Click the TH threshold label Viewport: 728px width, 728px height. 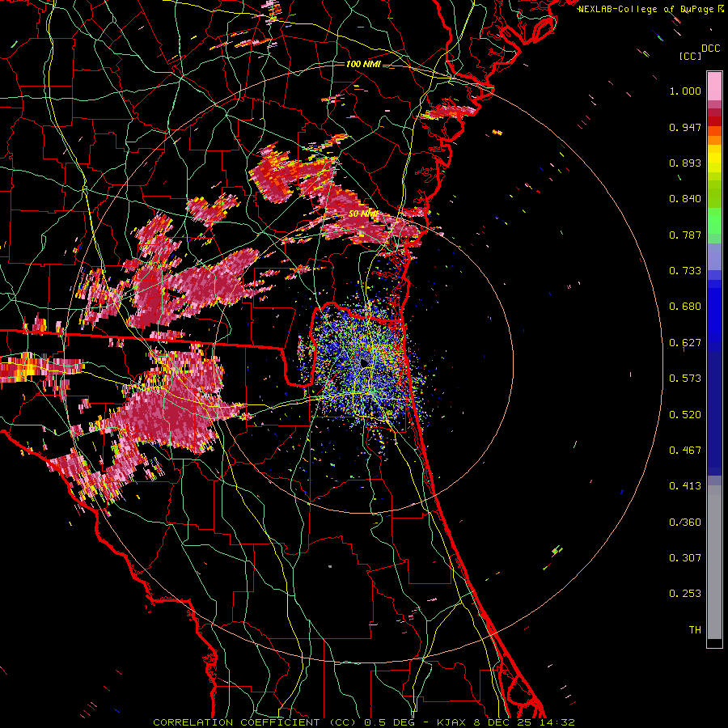pos(695,630)
